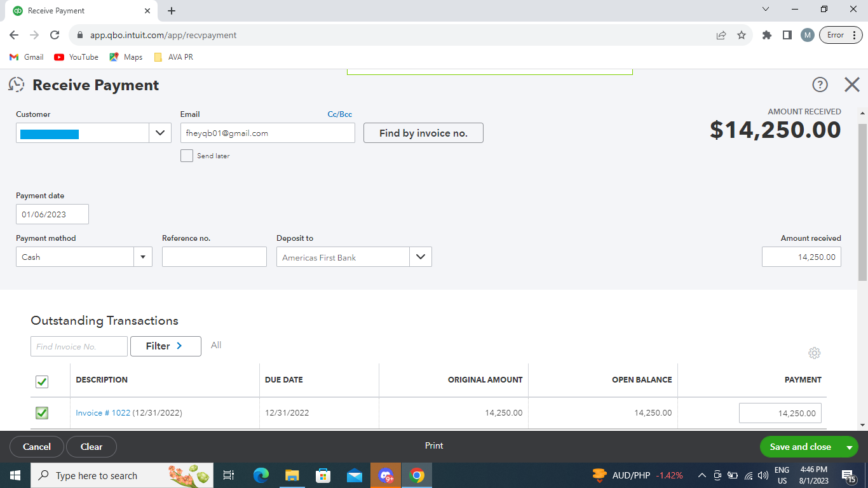The height and width of the screenshot is (488, 868).
Task: Open the Chrome tab search chevron
Action: pos(766,10)
